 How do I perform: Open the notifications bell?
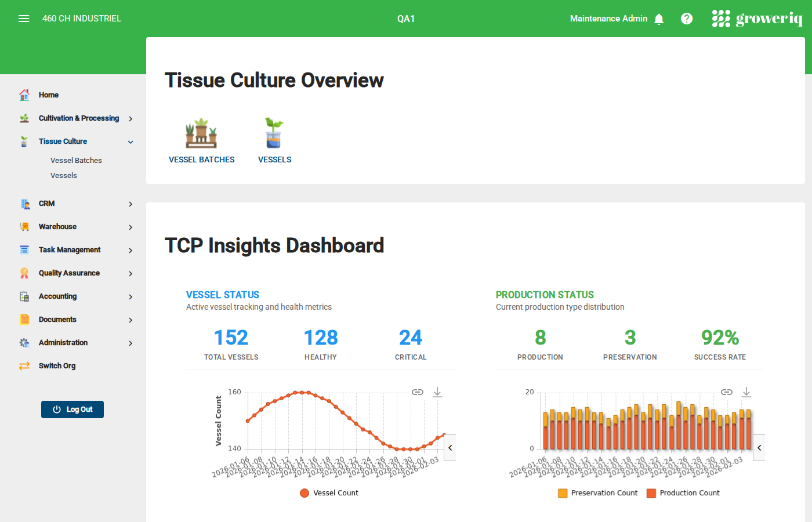659,19
